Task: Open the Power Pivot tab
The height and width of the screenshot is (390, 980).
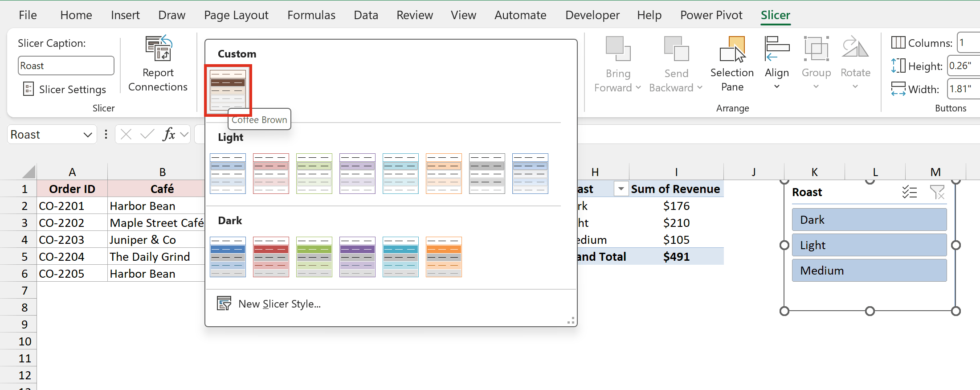Action: [711, 15]
